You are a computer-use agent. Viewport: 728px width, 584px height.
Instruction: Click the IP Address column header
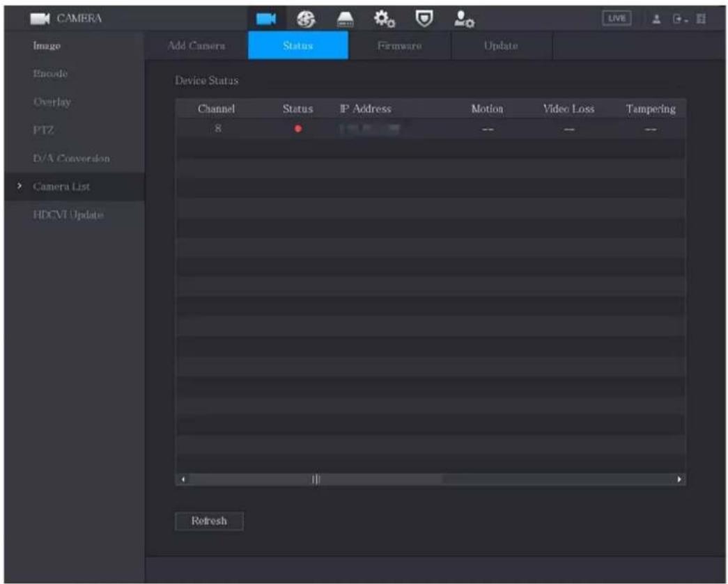tap(365, 109)
